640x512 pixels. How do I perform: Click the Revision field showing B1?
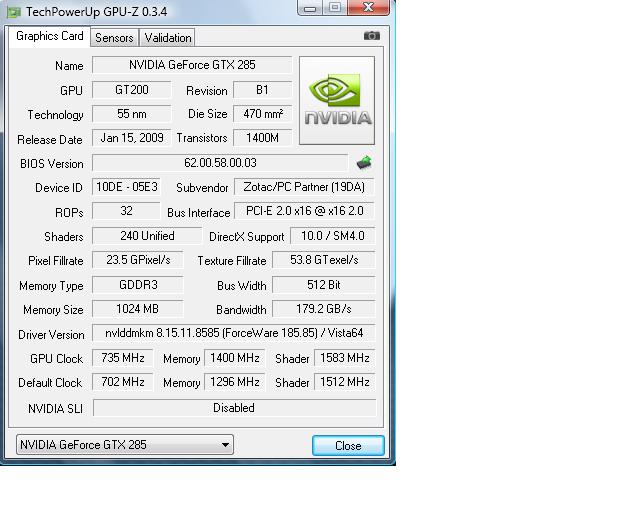(262, 90)
